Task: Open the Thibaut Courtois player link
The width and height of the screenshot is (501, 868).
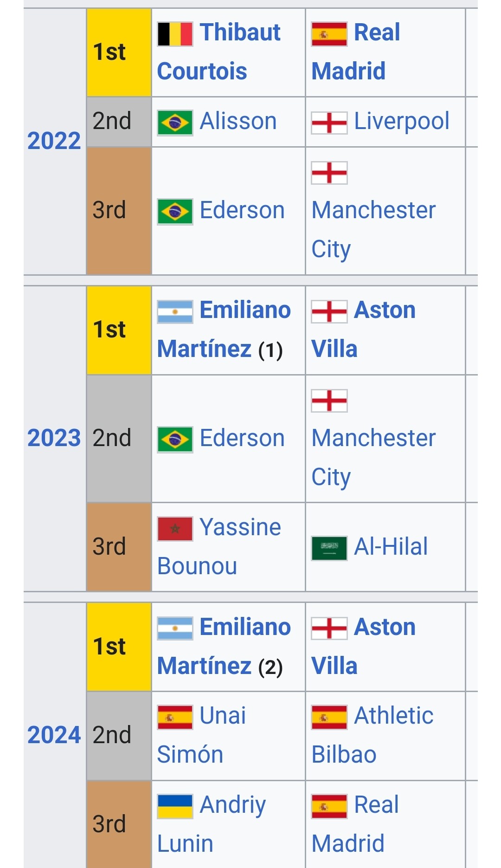Action: click(219, 52)
